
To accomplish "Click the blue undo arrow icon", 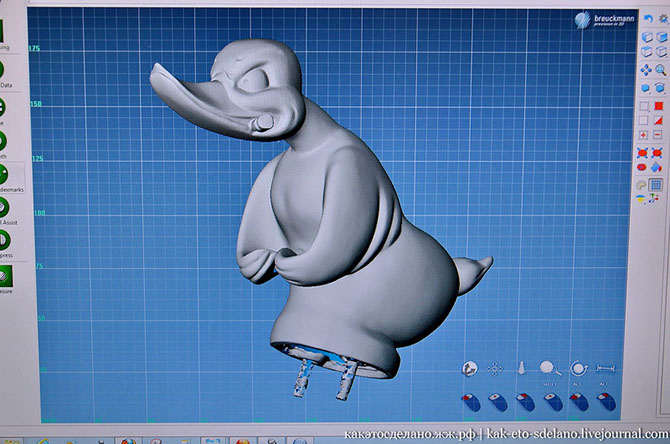I will pyautogui.click(x=649, y=19).
